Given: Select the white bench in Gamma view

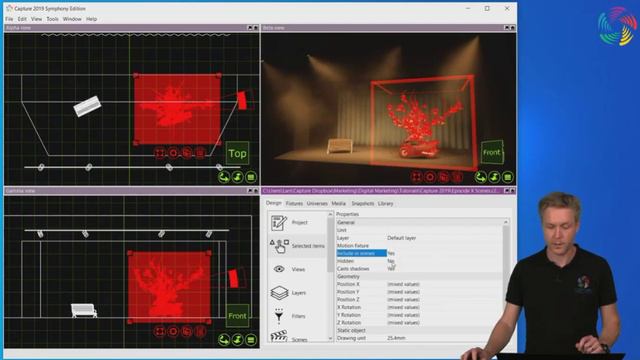Looking at the screenshot, I should coord(84,310).
